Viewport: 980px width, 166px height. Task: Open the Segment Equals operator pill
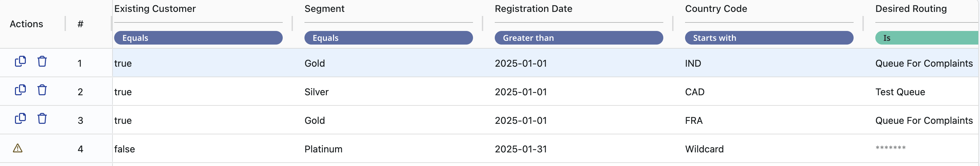[x=388, y=38]
